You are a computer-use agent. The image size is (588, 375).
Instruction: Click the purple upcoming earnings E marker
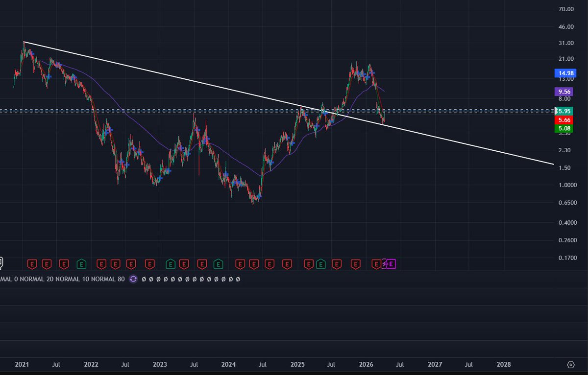click(x=392, y=264)
